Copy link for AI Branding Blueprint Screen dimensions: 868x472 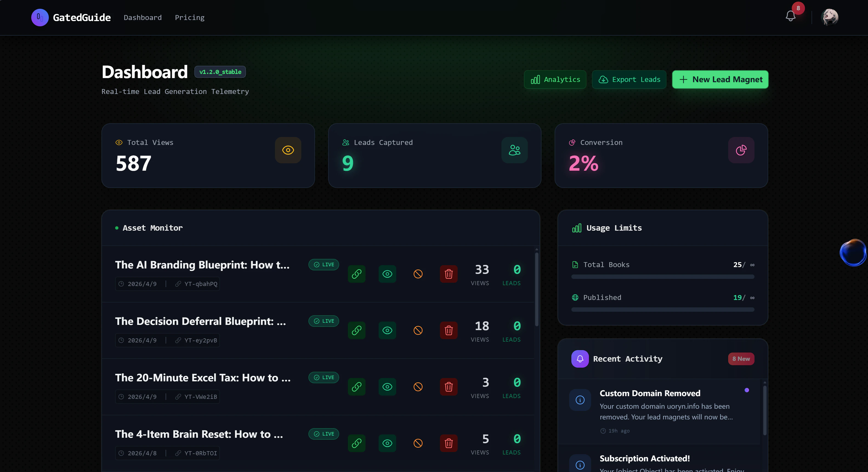[x=356, y=274]
